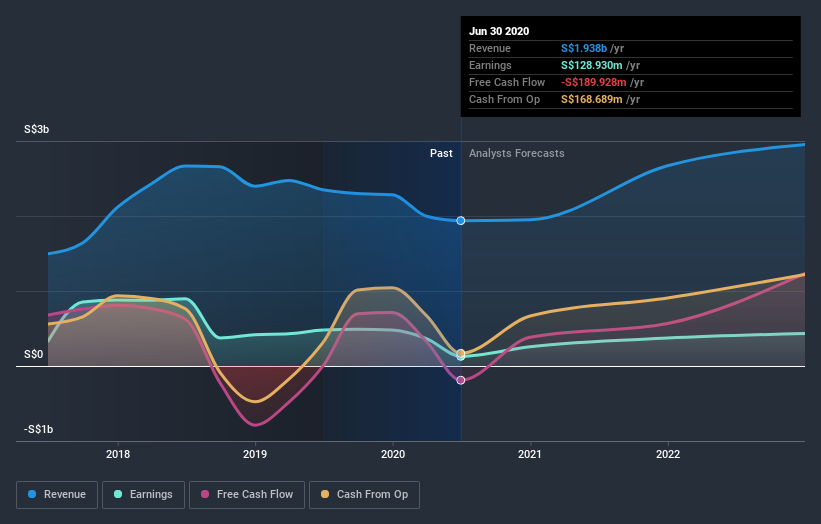The image size is (821, 524).
Task: Toggle the Free Cash Flow legend series
Action: (247, 495)
